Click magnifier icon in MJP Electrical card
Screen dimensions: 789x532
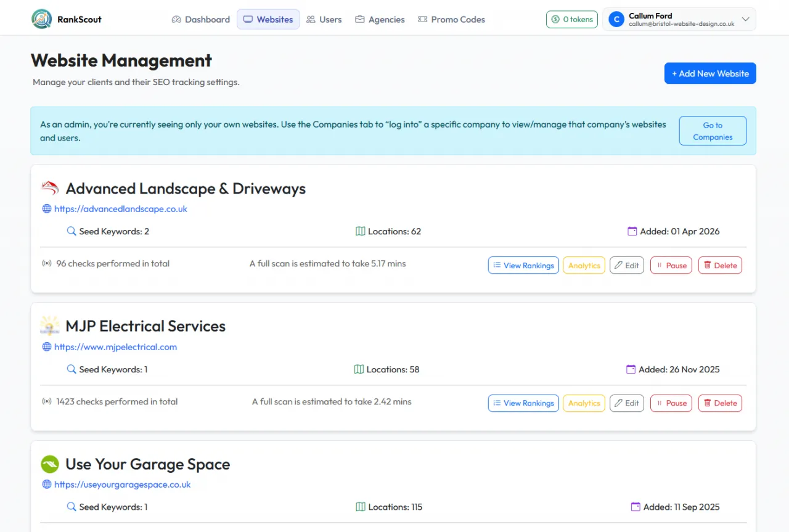(72, 369)
